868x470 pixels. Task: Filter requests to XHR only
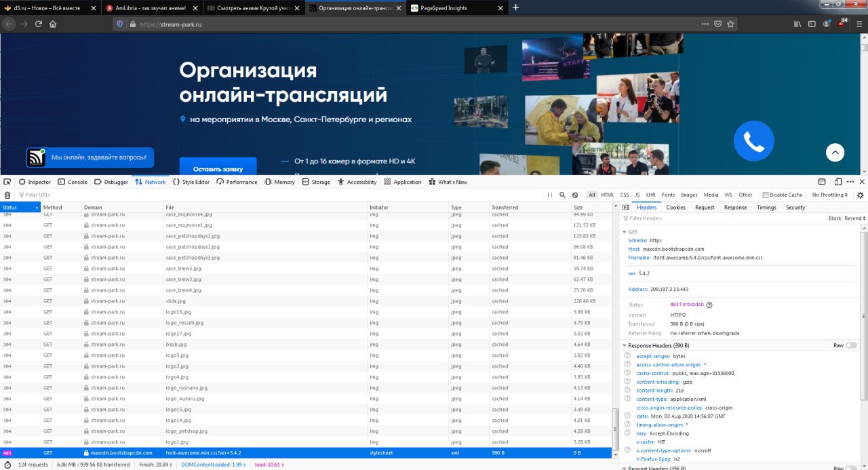[650, 195]
